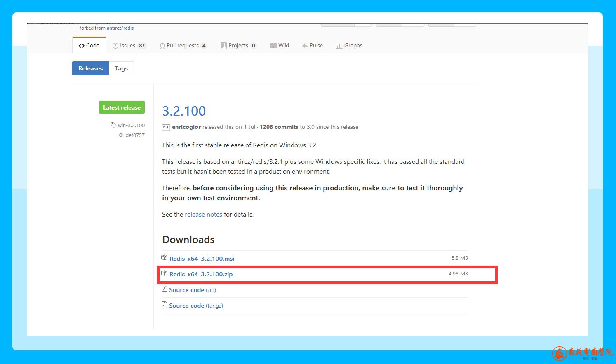Open the Wiki tab
The image size is (616, 364).
(280, 45)
